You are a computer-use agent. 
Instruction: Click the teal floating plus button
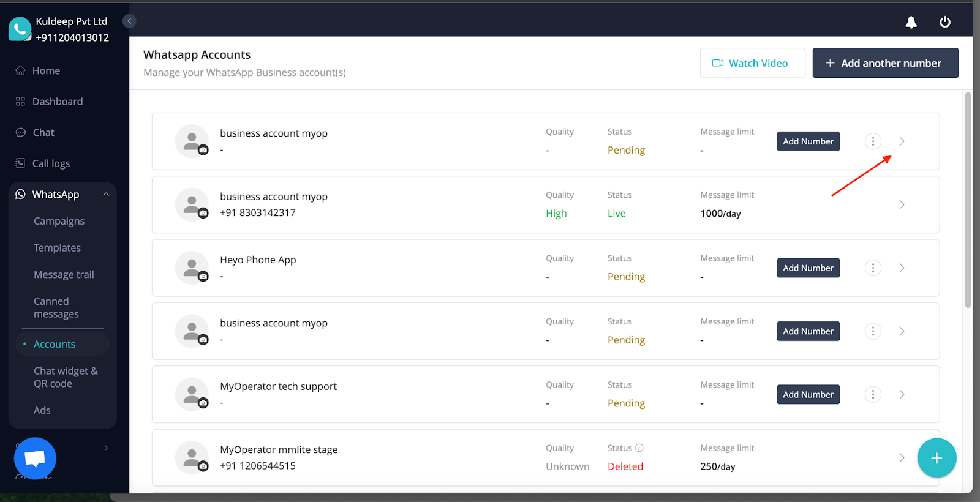[x=936, y=458]
